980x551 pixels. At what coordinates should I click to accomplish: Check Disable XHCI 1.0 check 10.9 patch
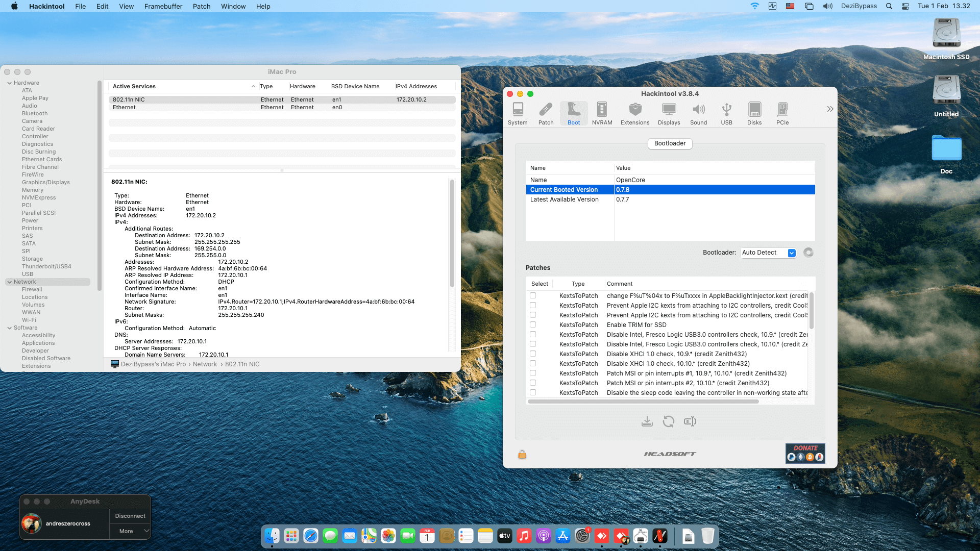(533, 354)
